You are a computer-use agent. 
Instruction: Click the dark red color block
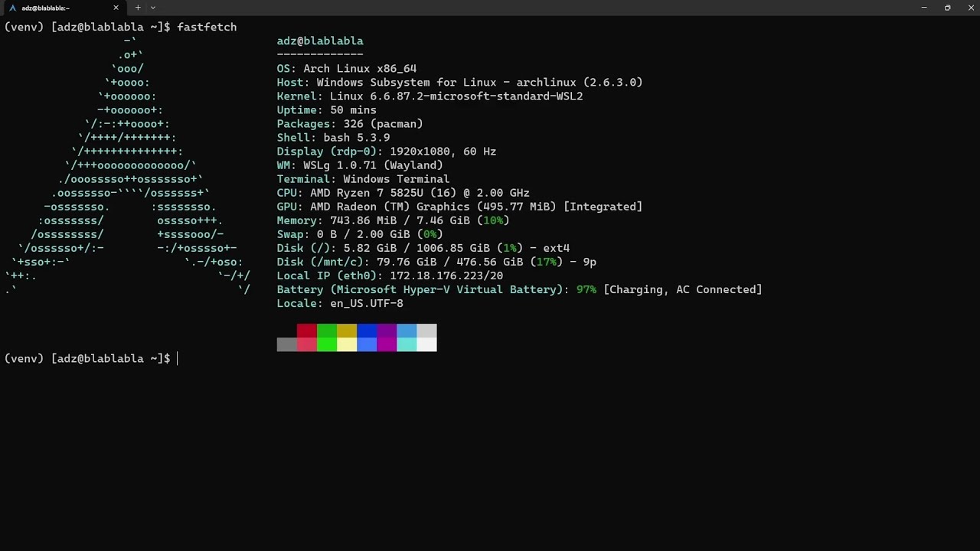[307, 331]
